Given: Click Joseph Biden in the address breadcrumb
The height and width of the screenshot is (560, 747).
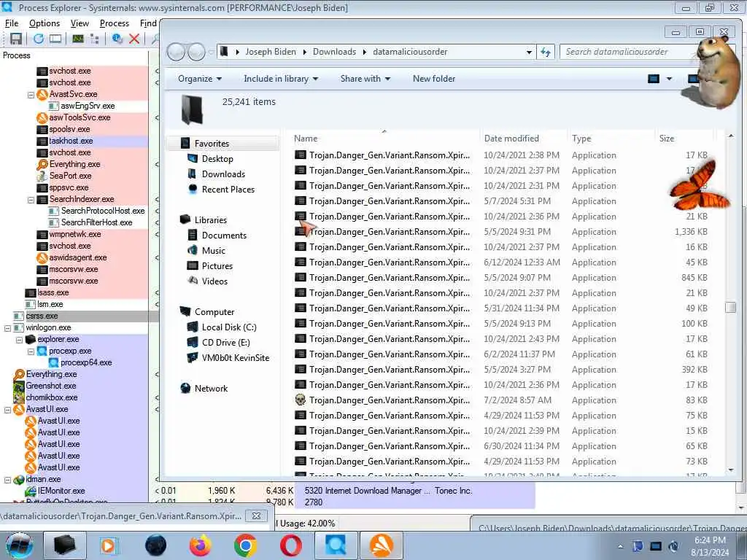Looking at the screenshot, I should point(271,52).
